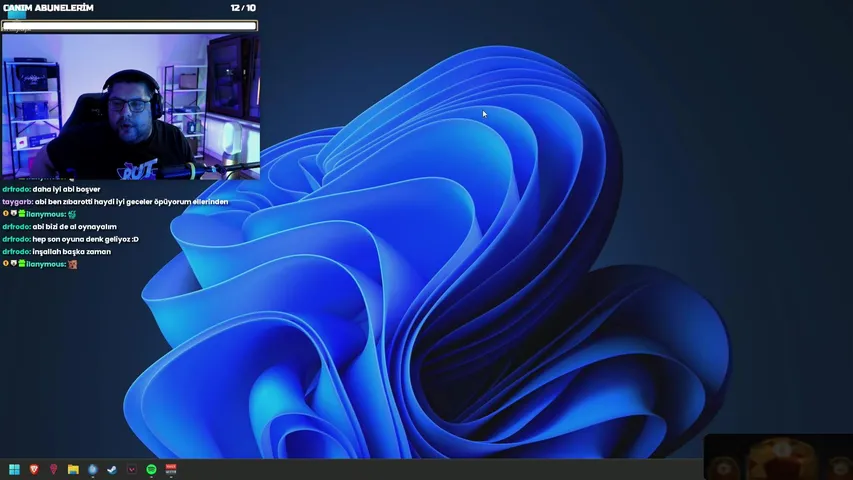Open the Valorant icon in the taskbar
The height and width of the screenshot is (480, 853).
(132, 469)
